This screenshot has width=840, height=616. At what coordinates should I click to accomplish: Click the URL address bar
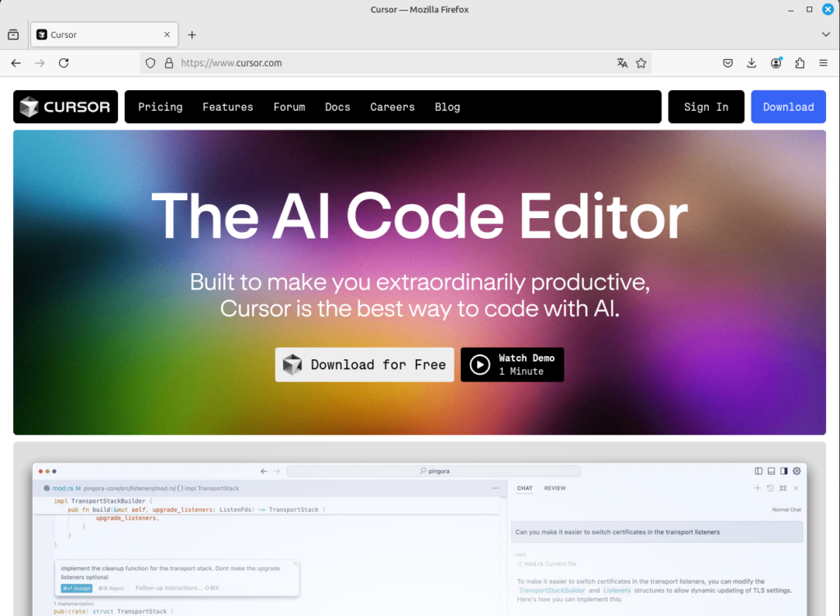tap(394, 63)
